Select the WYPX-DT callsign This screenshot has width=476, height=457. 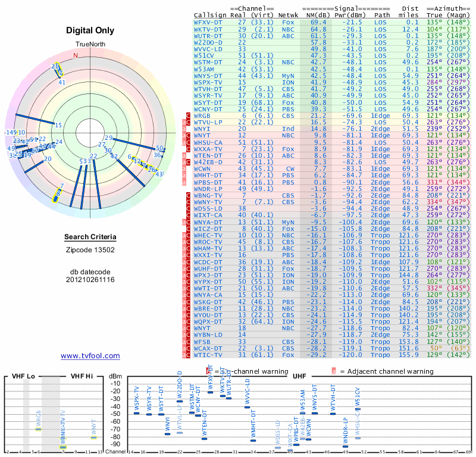[x=208, y=282]
